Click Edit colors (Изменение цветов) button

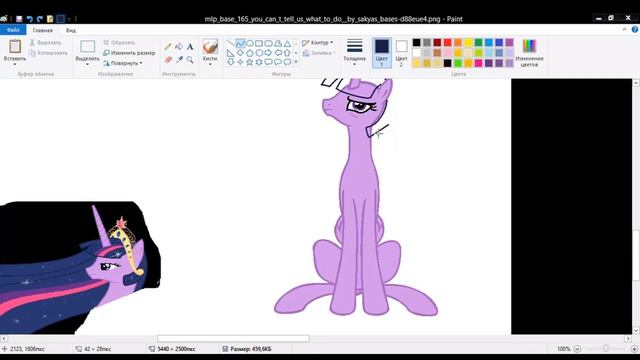pos(529,53)
